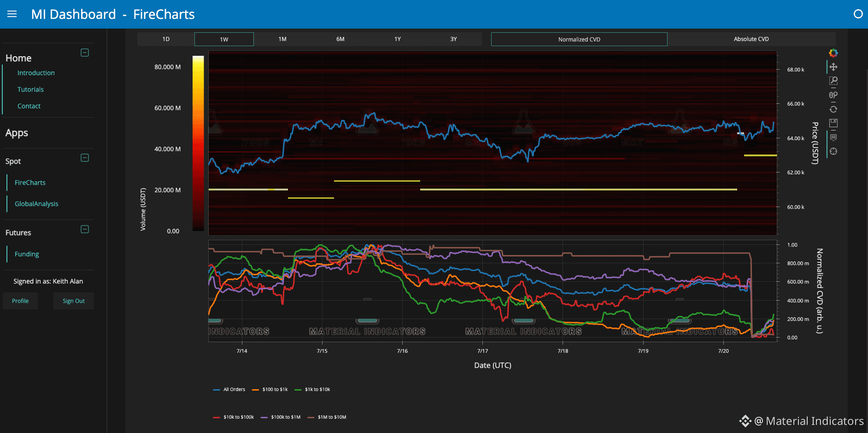Select the 1D timeframe tab

(x=166, y=39)
